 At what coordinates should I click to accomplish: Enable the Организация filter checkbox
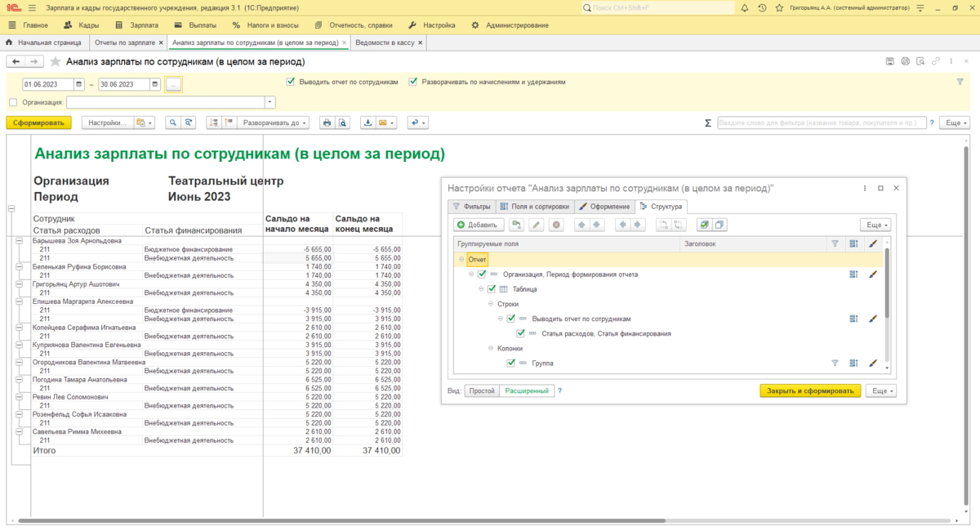[x=12, y=102]
